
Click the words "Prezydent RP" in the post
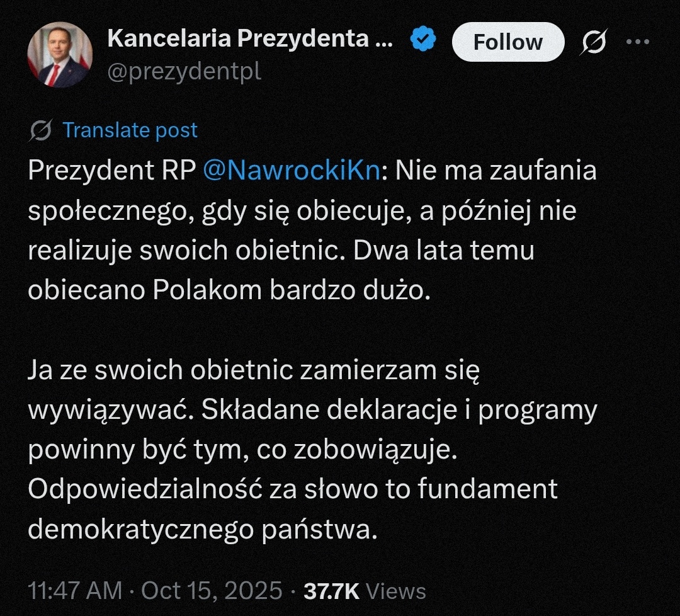point(112,172)
